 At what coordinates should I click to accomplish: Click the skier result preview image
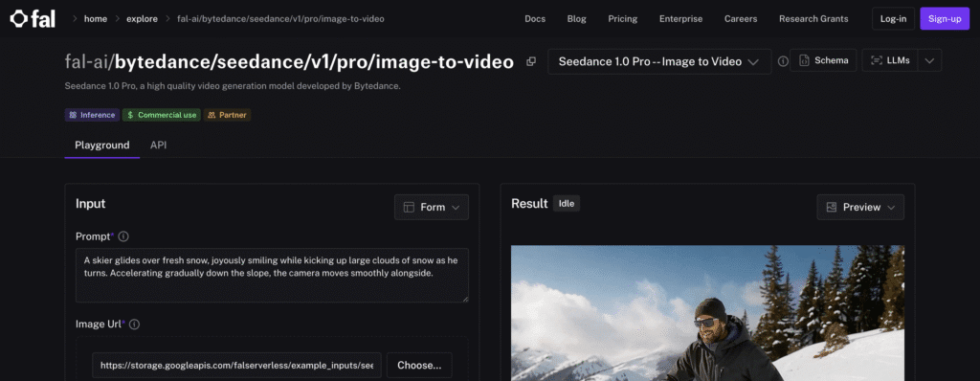click(707, 313)
